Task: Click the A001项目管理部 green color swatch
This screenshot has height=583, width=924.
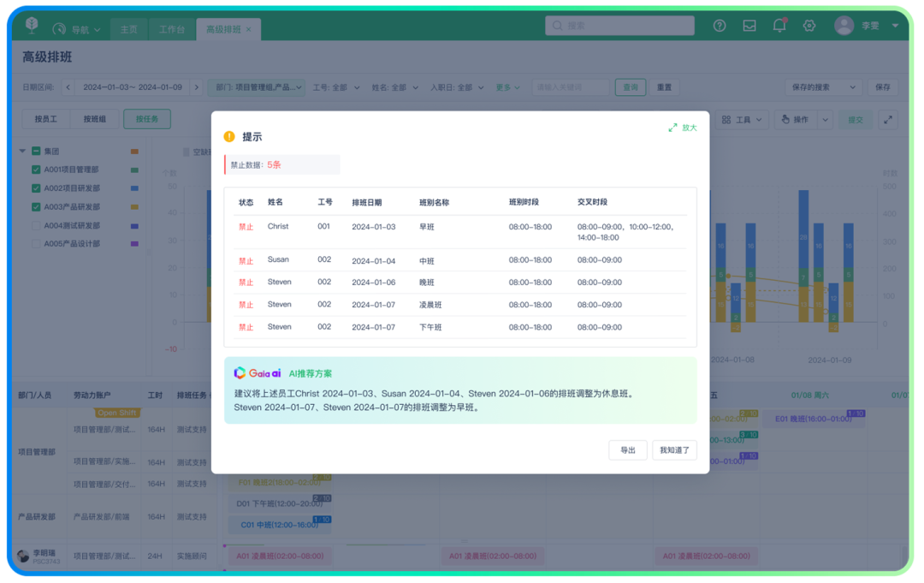Action: 134,170
